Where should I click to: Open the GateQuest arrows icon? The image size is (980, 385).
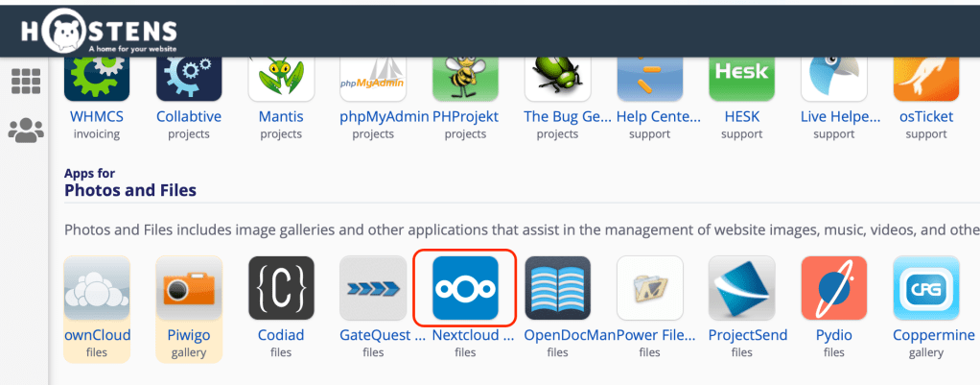coord(373,287)
